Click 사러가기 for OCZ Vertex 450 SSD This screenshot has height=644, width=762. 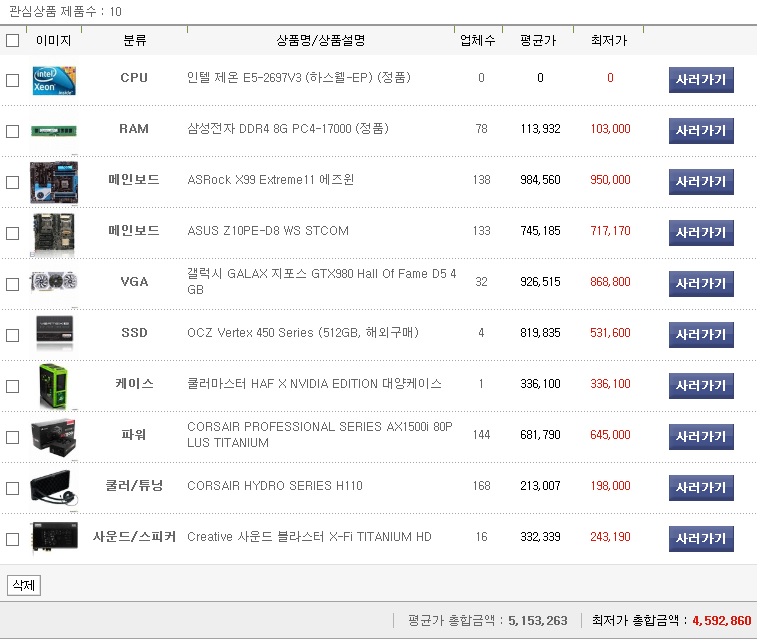701,335
